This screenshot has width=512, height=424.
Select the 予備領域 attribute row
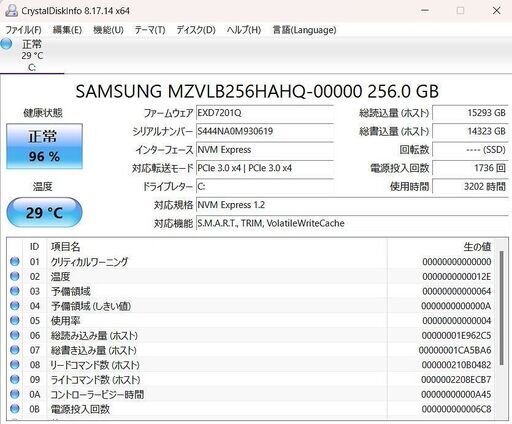click(x=251, y=291)
